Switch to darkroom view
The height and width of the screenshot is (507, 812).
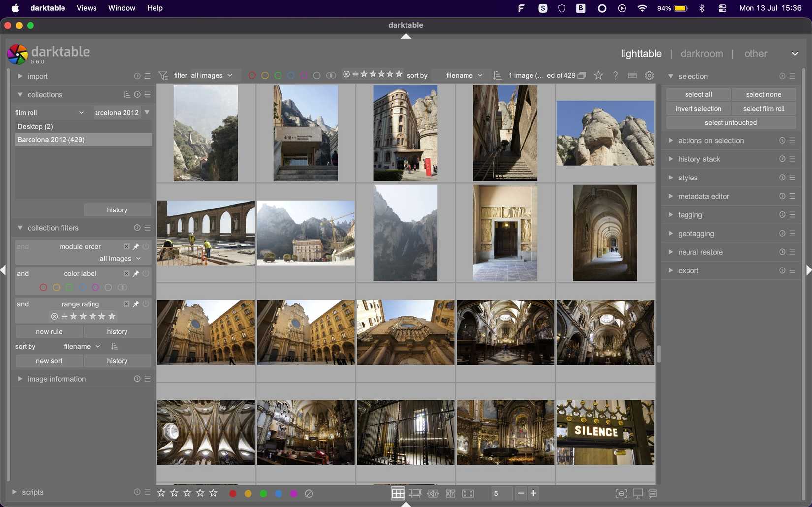tap(702, 54)
